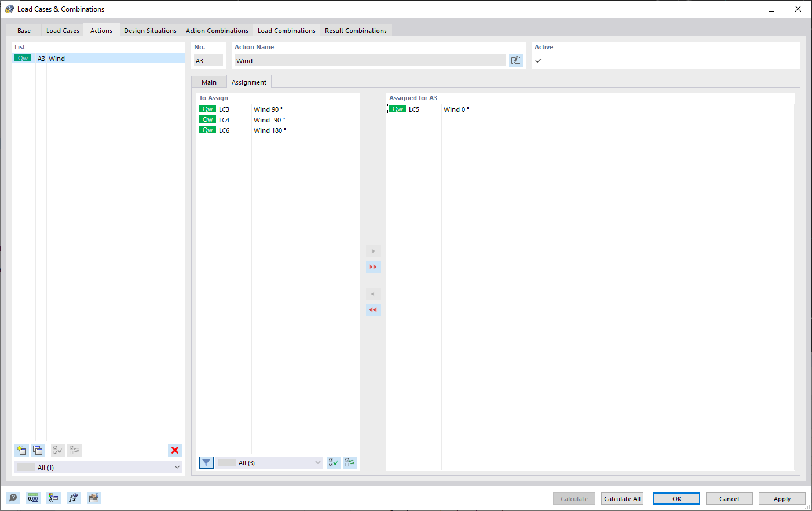Select all items in To Assign list

(334, 462)
